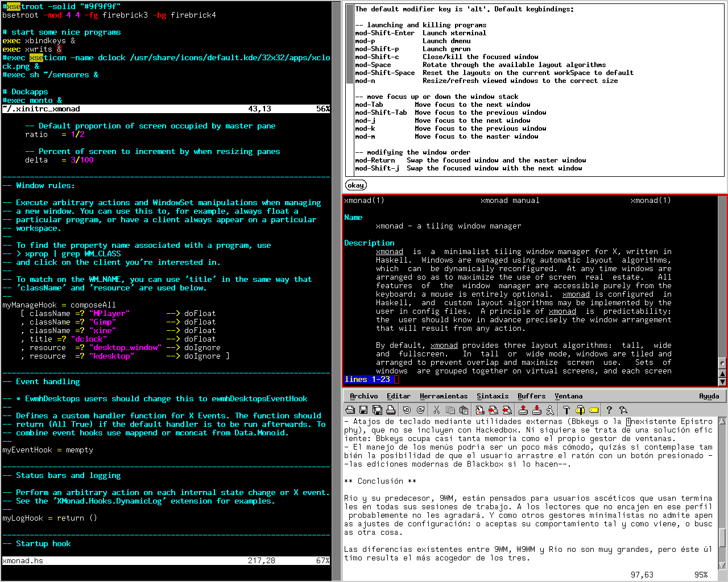Click the Save Session icon
This screenshot has height=582, width=728.
pos(536,410)
